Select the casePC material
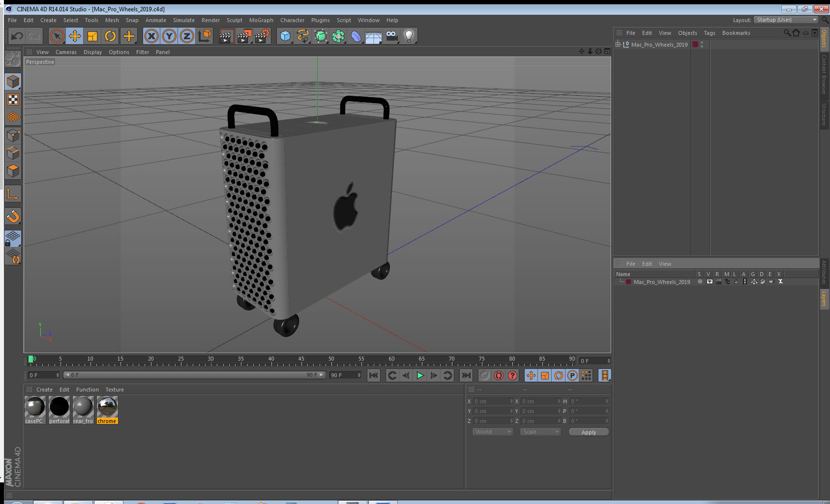This screenshot has width=830, height=504. pyautogui.click(x=34, y=410)
